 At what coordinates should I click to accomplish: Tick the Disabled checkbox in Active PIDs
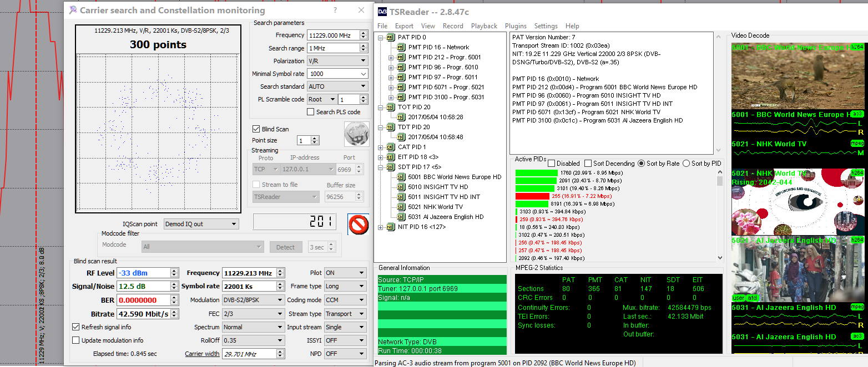[552, 164]
